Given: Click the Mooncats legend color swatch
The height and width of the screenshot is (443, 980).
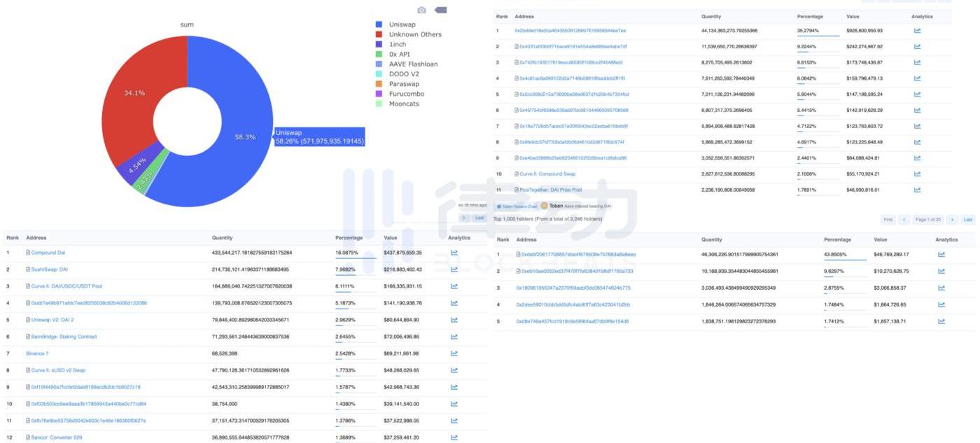Looking at the screenshot, I should pyautogui.click(x=379, y=104).
